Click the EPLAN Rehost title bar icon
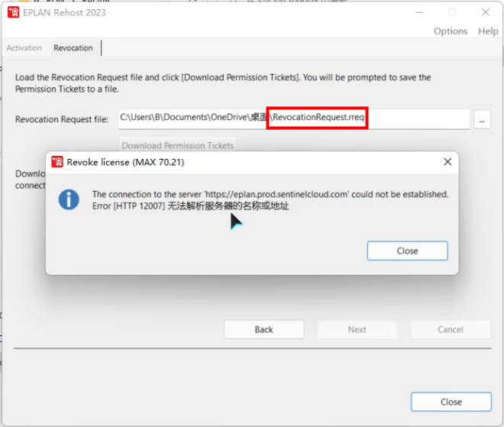This screenshot has width=504, height=427. pos(13,12)
